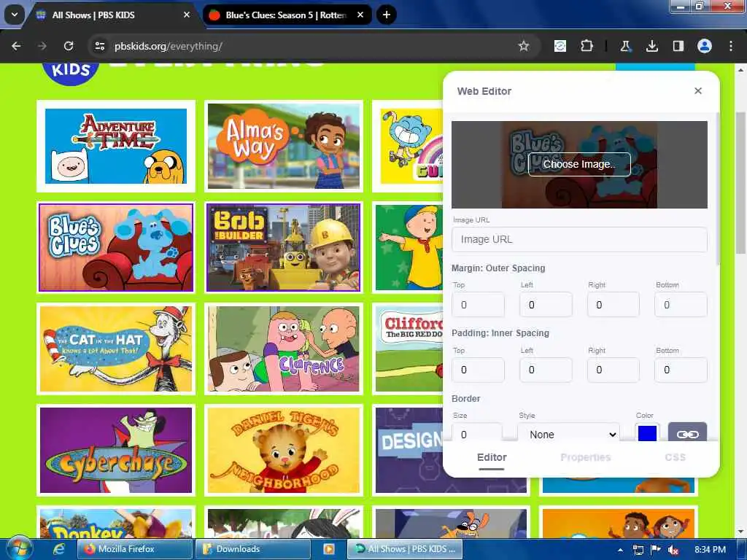Toggle the border link-sides chain button

coord(687,432)
